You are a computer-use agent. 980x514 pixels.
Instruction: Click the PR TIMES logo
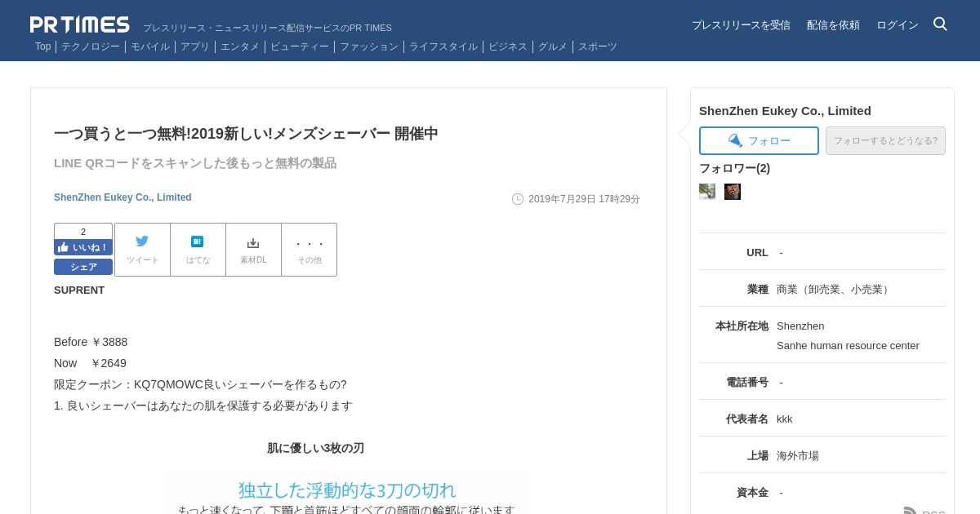pos(79,24)
